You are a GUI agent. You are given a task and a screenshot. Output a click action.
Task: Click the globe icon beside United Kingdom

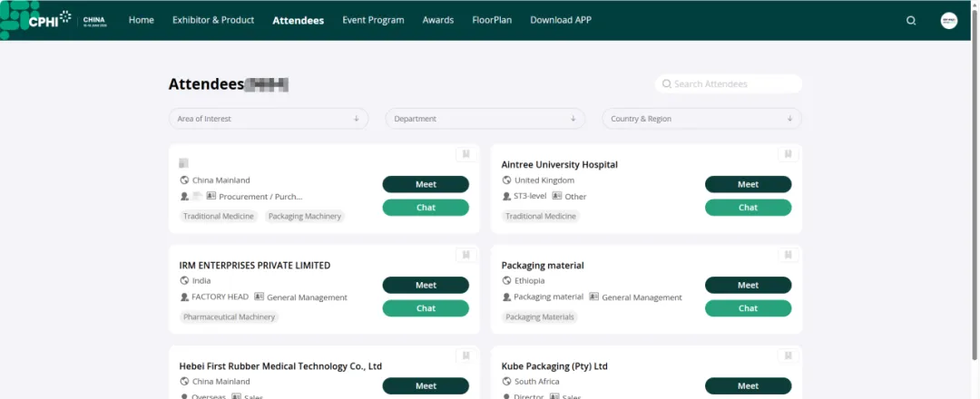point(506,180)
